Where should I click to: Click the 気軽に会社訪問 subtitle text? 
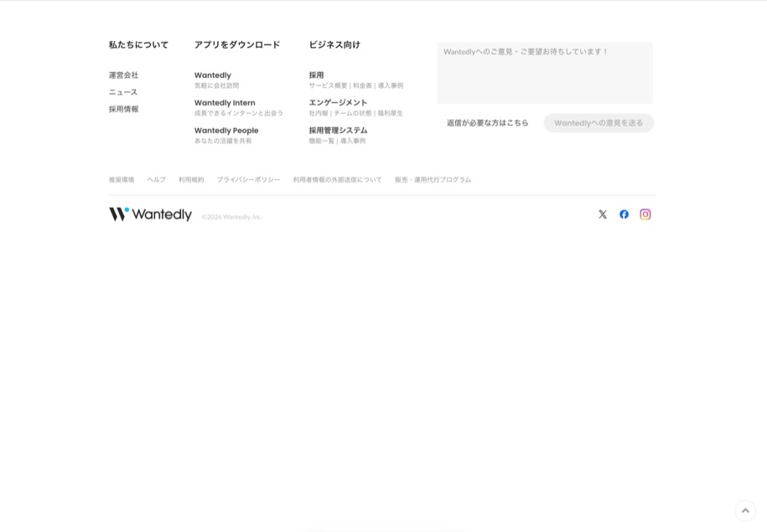217,85
